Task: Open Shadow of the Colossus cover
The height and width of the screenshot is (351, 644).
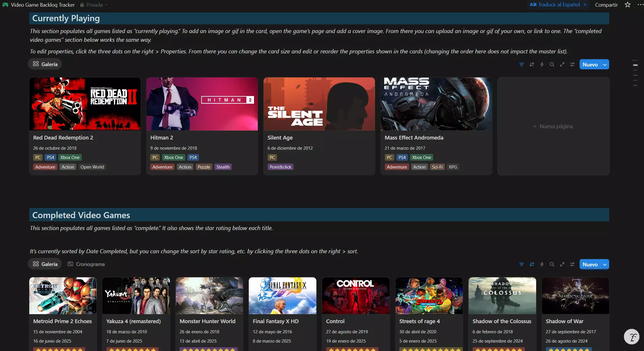Action: [x=502, y=296]
